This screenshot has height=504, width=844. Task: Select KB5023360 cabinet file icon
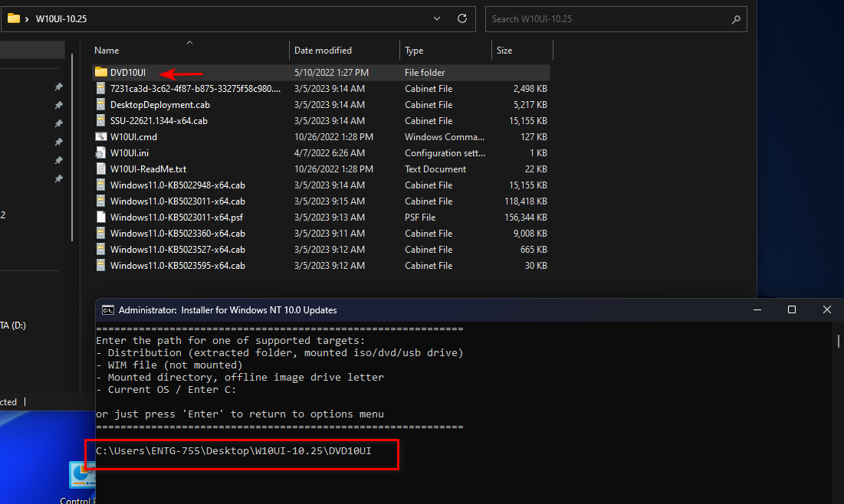[100, 234]
